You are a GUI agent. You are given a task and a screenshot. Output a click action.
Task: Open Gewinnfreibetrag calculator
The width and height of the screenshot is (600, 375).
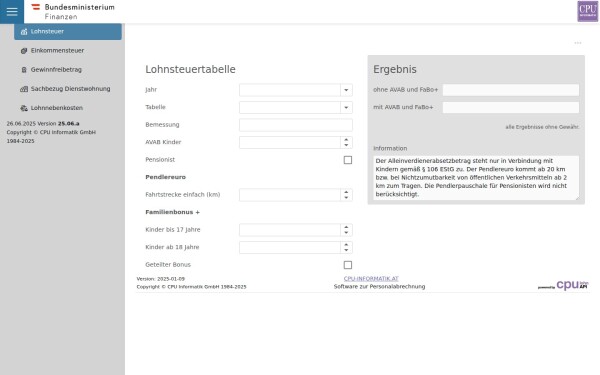click(x=68, y=70)
